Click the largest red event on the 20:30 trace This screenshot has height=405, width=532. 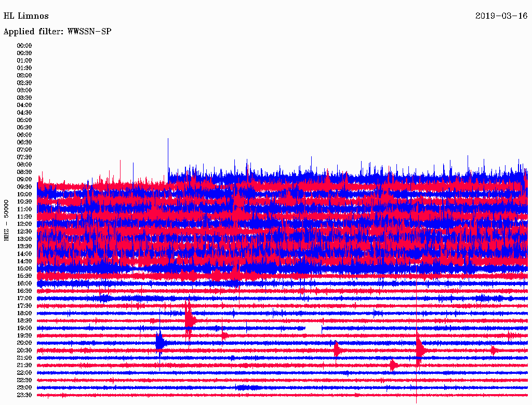coord(419,350)
